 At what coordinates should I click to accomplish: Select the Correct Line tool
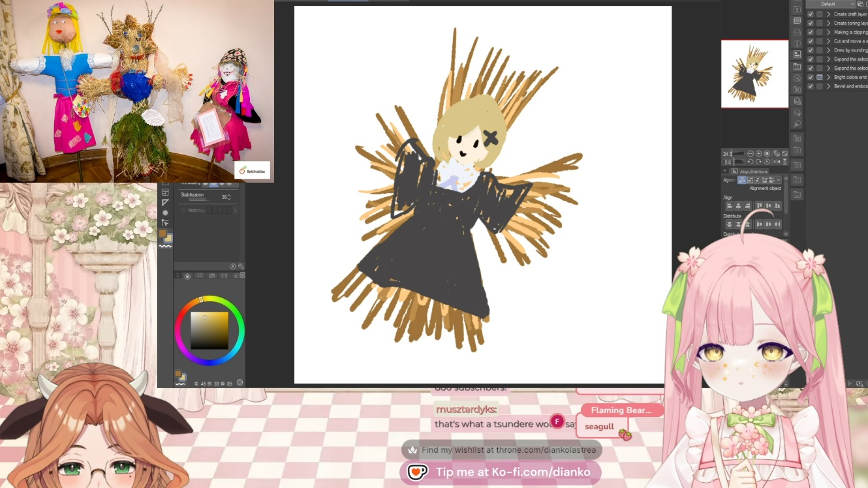coord(165,222)
